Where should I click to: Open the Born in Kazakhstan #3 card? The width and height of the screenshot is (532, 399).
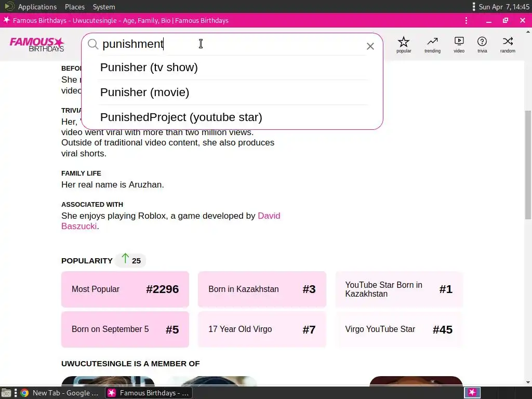point(262,289)
